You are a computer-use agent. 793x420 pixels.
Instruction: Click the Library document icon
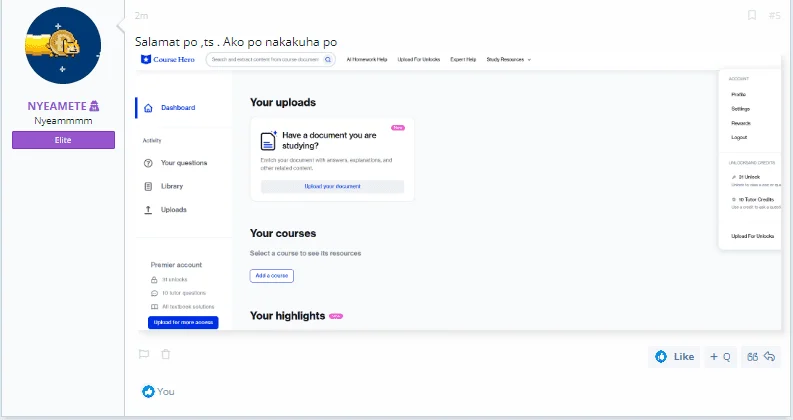(x=148, y=186)
